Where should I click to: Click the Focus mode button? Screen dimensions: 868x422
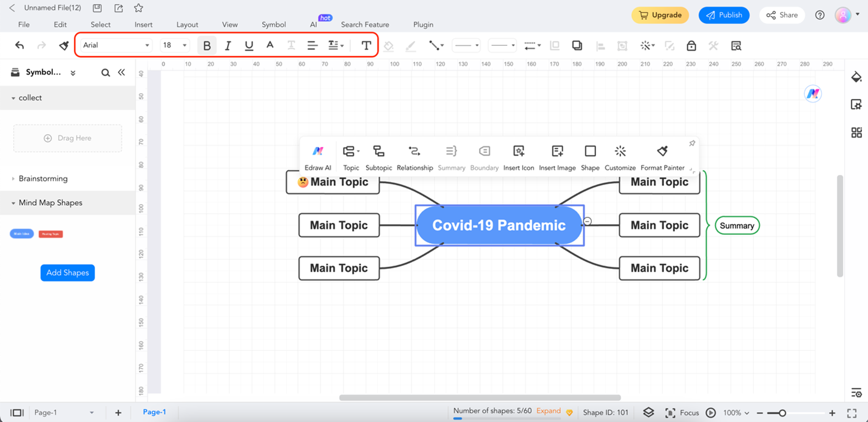(682, 413)
